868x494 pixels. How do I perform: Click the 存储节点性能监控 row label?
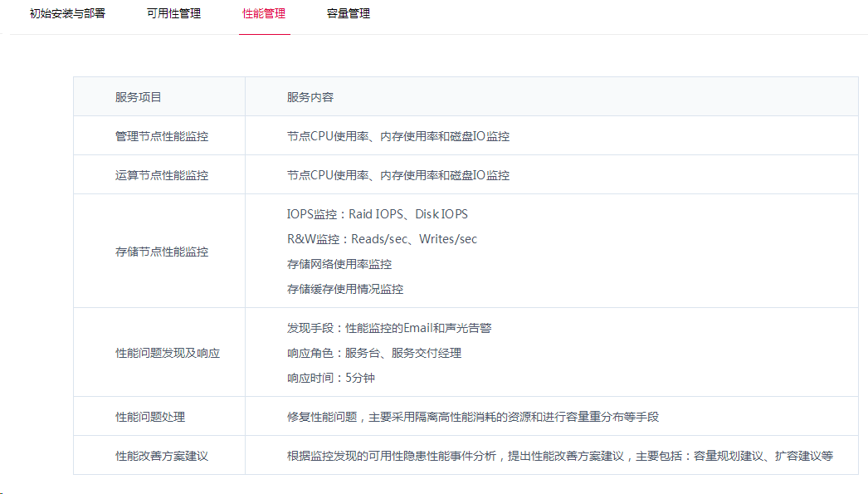[162, 252]
